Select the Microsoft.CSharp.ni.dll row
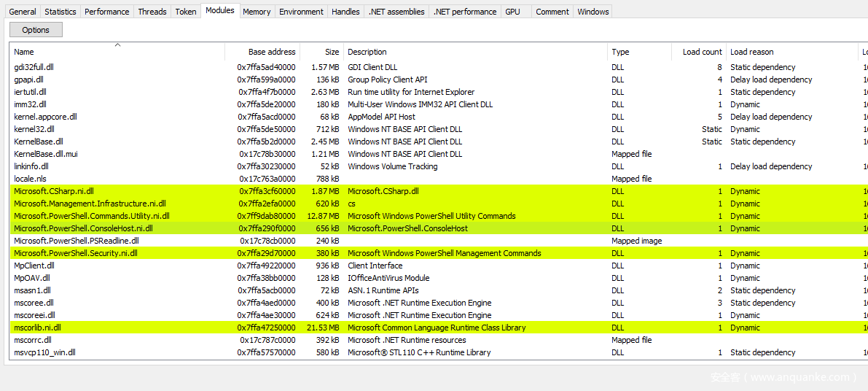 54,191
